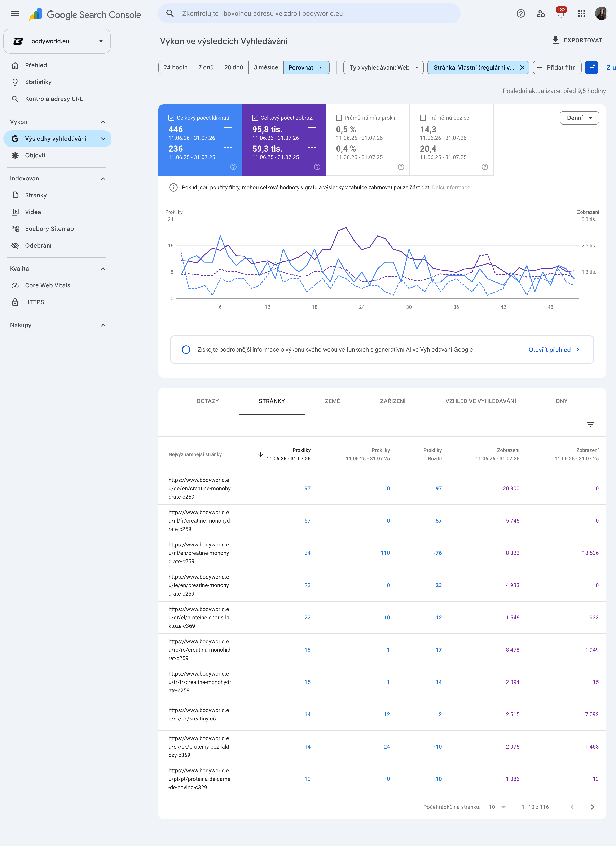Click the blue filter reset icon button
The height and width of the screenshot is (846, 616).
592,67
